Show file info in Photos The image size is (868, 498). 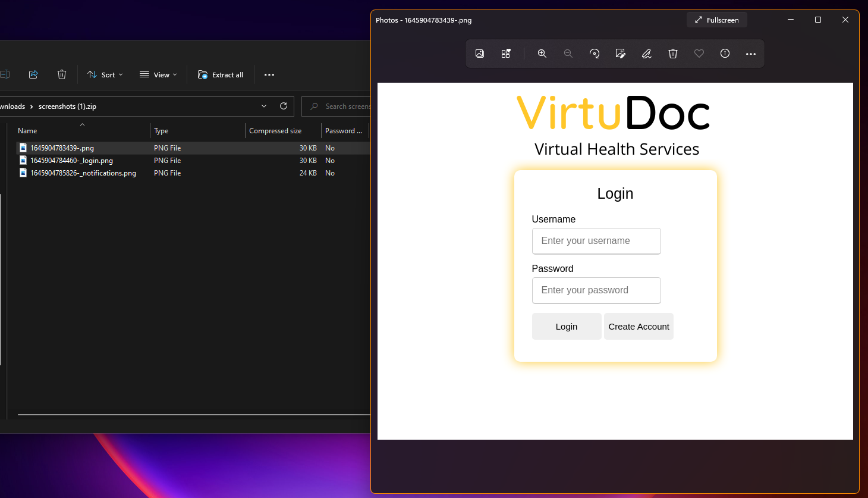pos(725,54)
